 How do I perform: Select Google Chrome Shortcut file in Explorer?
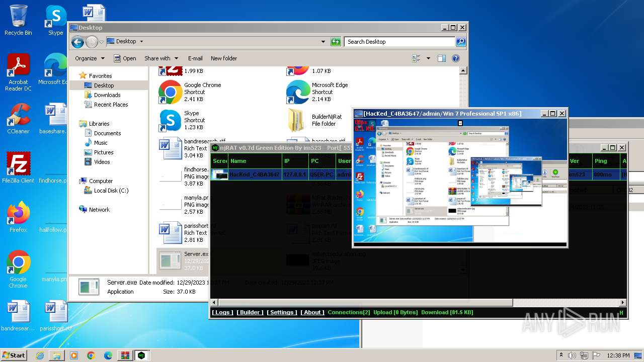[190, 92]
